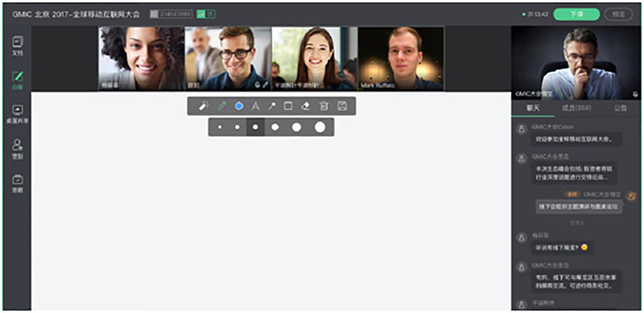Clear the whiteboard with trash icon

324,106
